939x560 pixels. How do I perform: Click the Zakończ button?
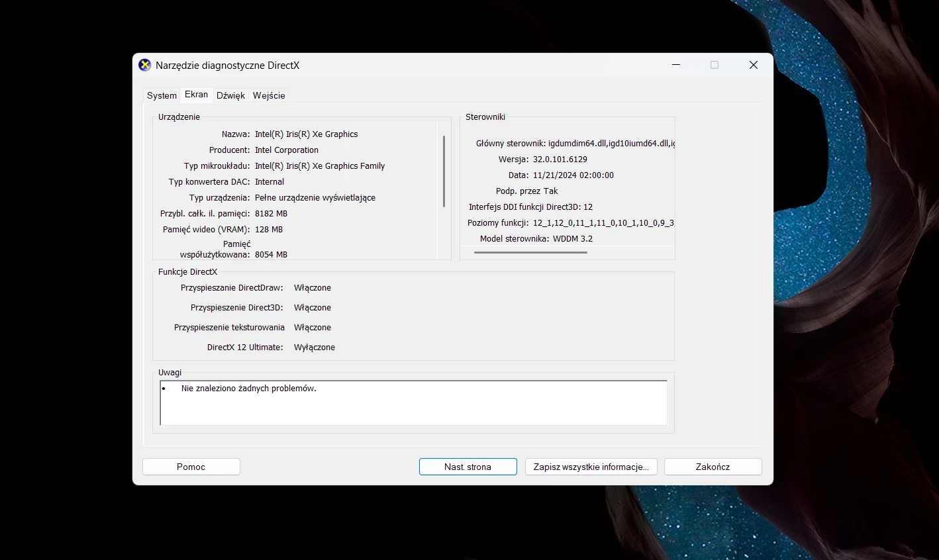713,467
